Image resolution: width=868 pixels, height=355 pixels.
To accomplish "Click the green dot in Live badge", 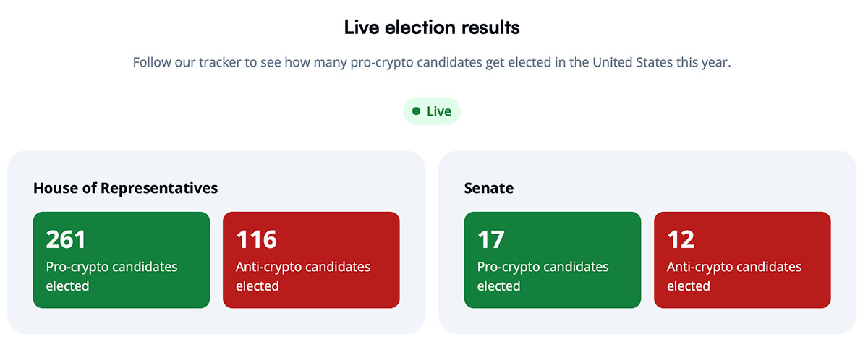I will (416, 111).
